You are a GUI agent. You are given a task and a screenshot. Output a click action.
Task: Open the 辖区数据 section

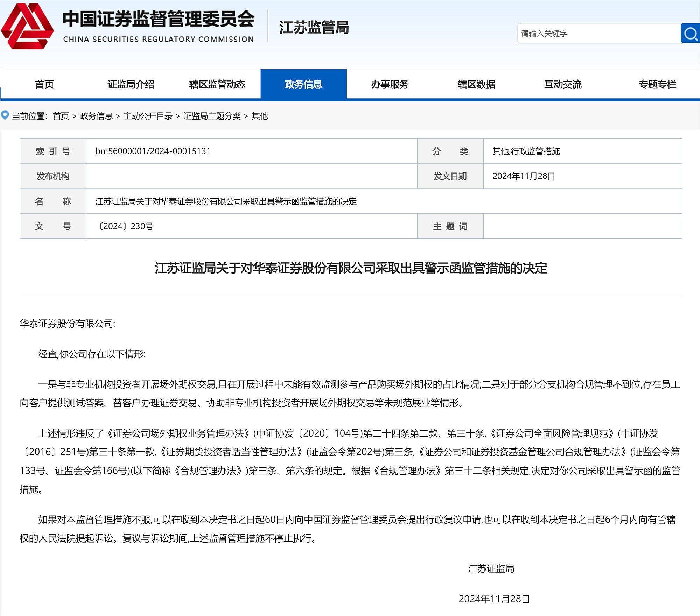coord(476,84)
